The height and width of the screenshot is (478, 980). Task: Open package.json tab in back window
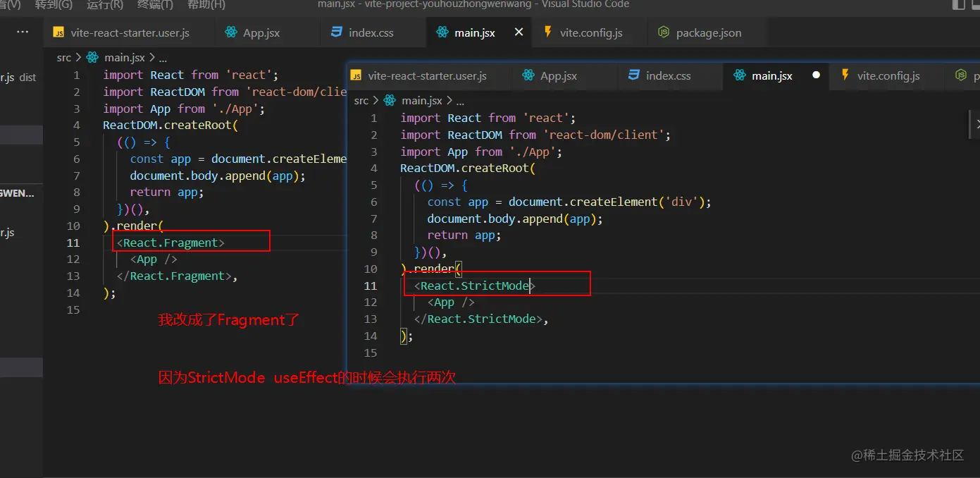(x=708, y=32)
